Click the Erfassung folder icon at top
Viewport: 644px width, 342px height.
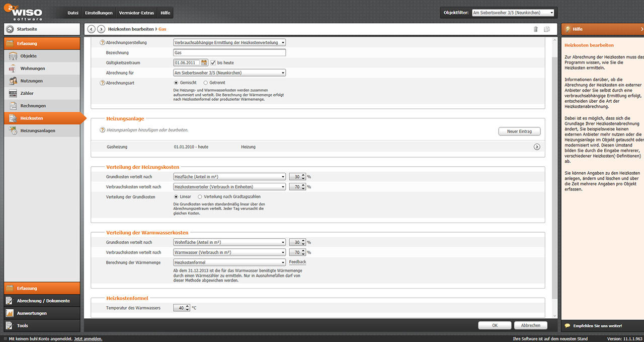(x=10, y=43)
